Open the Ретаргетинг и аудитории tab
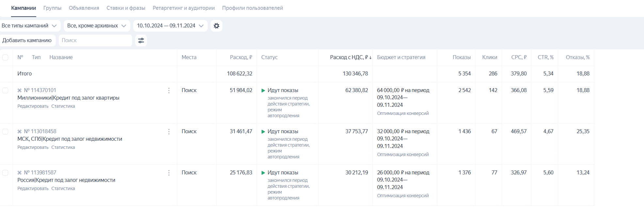The image size is (644, 224). tap(184, 8)
